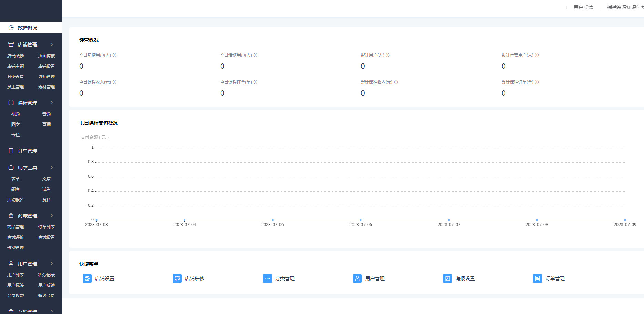Screen dimensions: 644x314
Task: Click the 2023-07-08 data point on chart
Action: (537, 220)
